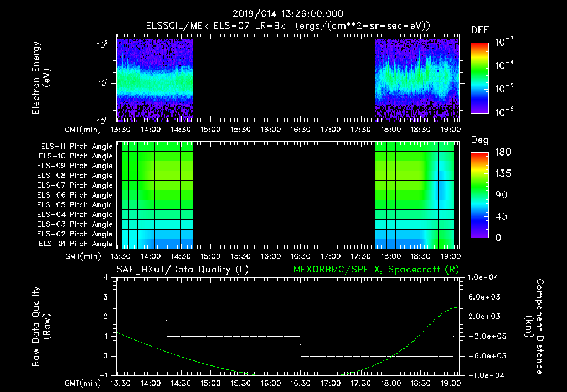Click the 'ELS-10 Pitch Angle' row label

pos(76,156)
